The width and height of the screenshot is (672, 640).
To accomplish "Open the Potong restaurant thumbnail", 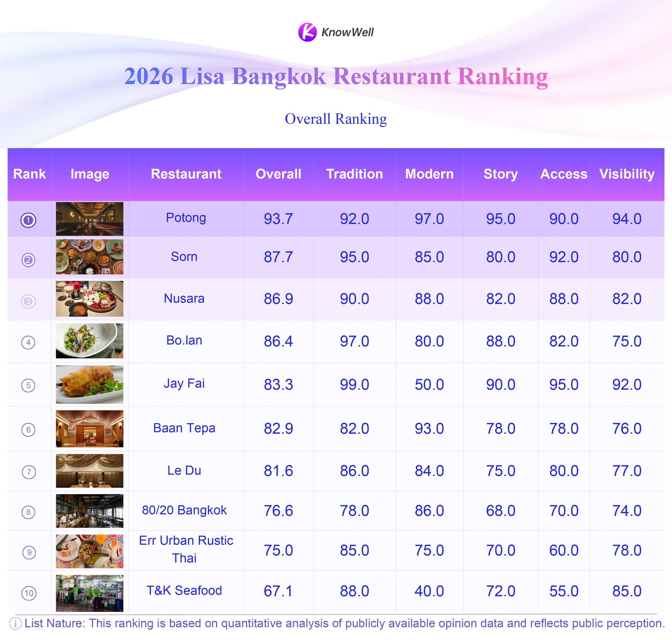I will tap(89, 219).
